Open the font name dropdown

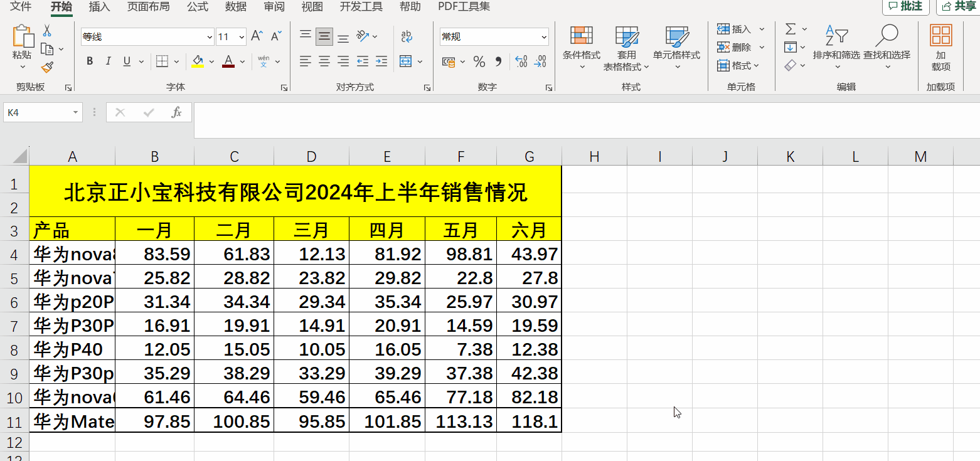(208, 36)
